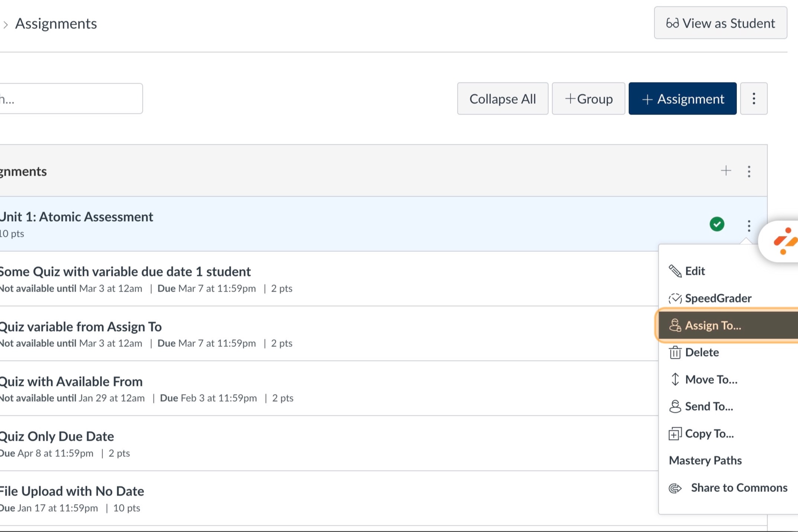Click the blue + Assignment button
798x532 pixels.
682,99
